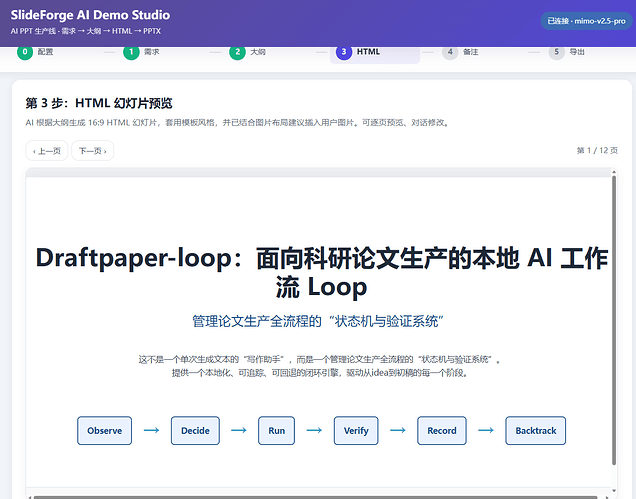Click the 已连接 mimo-v2.5-pro connection badge
Image resolution: width=636 pixels, height=499 pixels.
click(586, 21)
